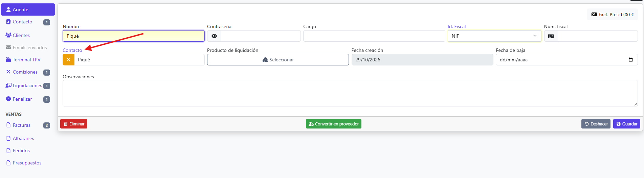Revert changes with Deshacer button
The image size is (644, 178).
(x=596, y=124)
